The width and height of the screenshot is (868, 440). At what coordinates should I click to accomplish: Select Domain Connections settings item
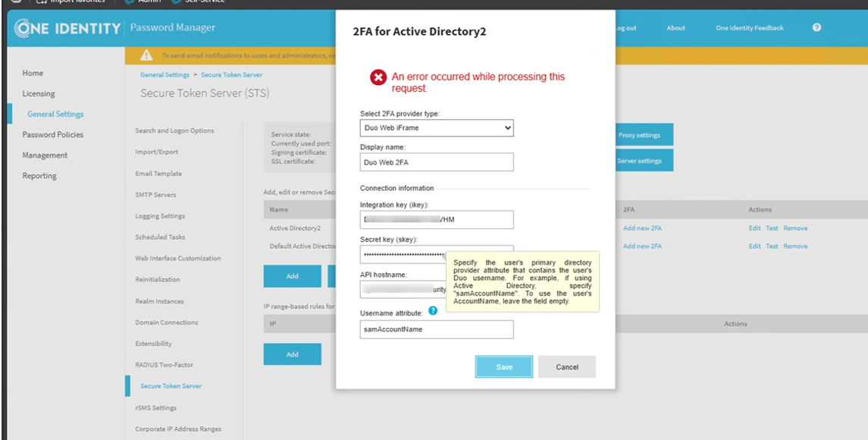click(166, 322)
